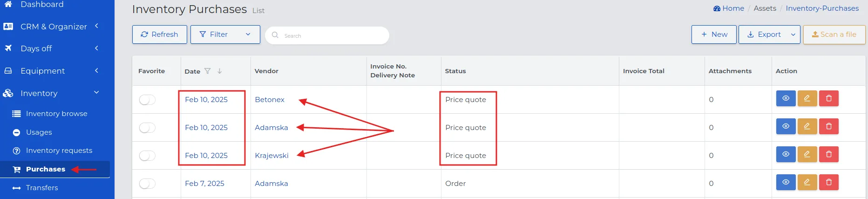Toggle favorite for the Betonex row

pyautogui.click(x=147, y=100)
